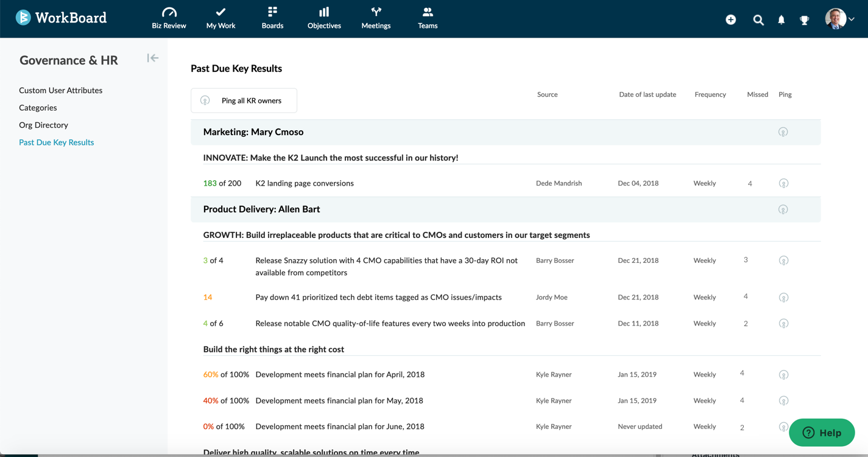The image size is (868, 457).
Task: Ping owner of Release Snazzy solution KR
Action: pyautogui.click(x=784, y=260)
